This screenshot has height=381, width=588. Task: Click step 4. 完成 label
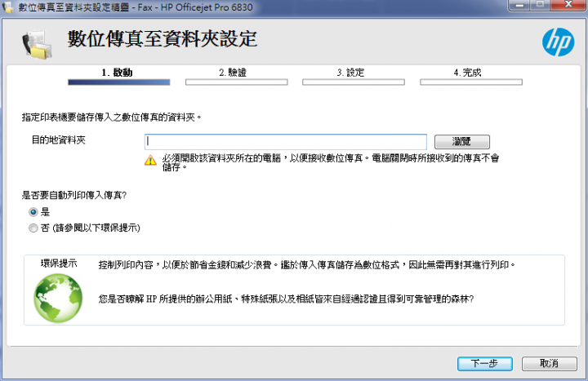[468, 73]
